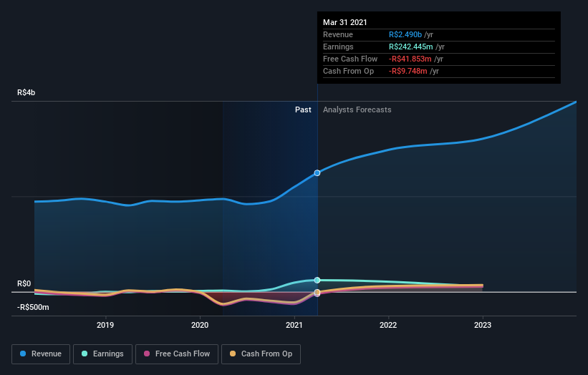Click the R$4b y-axis label
The image size is (588, 375).
click(x=26, y=92)
